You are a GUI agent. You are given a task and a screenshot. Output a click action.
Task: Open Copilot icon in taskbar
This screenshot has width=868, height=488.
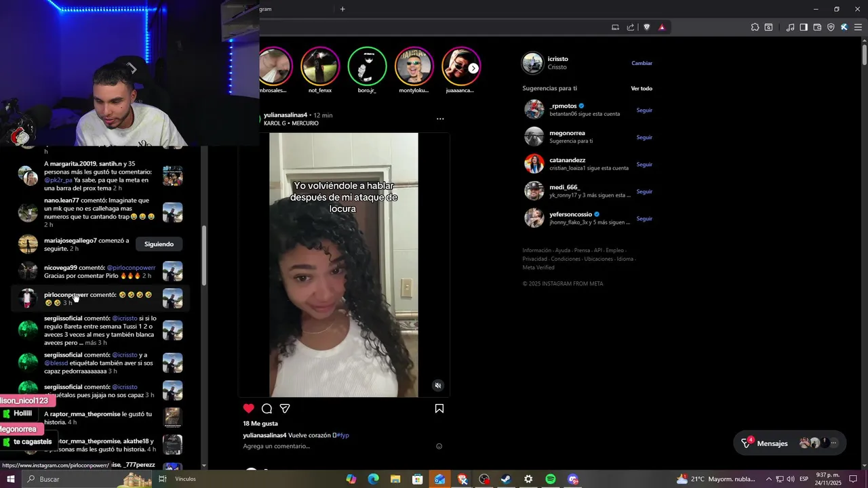(351, 479)
